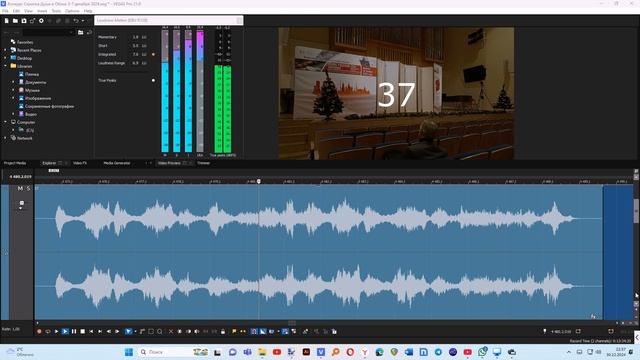Stop playback in transport bar
Screen dimensions: 640x360
[82, 331]
